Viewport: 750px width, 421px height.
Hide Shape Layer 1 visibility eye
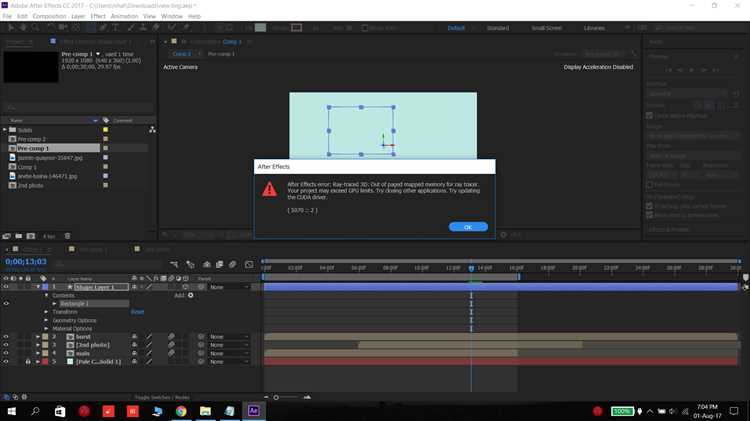[x=6, y=287]
